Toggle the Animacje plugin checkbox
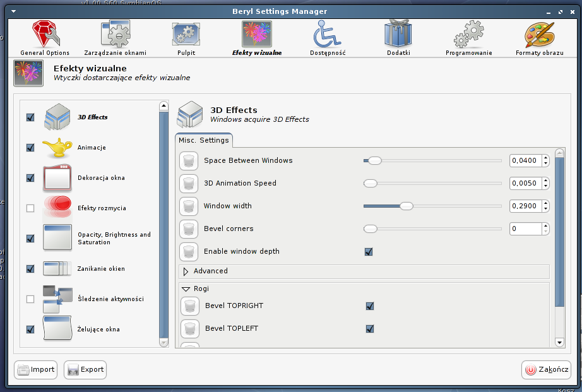Image resolution: width=582 pixels, height=392 pixels. (x=30, y=148)
